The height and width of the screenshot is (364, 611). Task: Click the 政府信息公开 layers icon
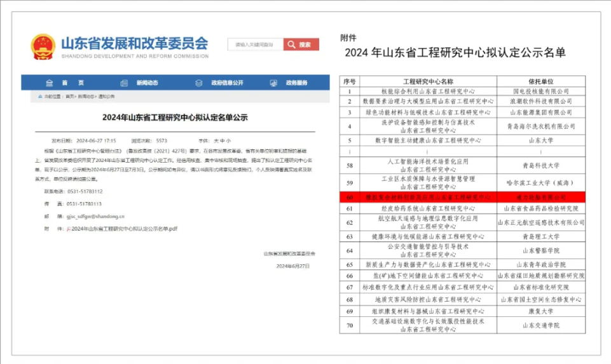pyautogui.click(x=199, y=83)
